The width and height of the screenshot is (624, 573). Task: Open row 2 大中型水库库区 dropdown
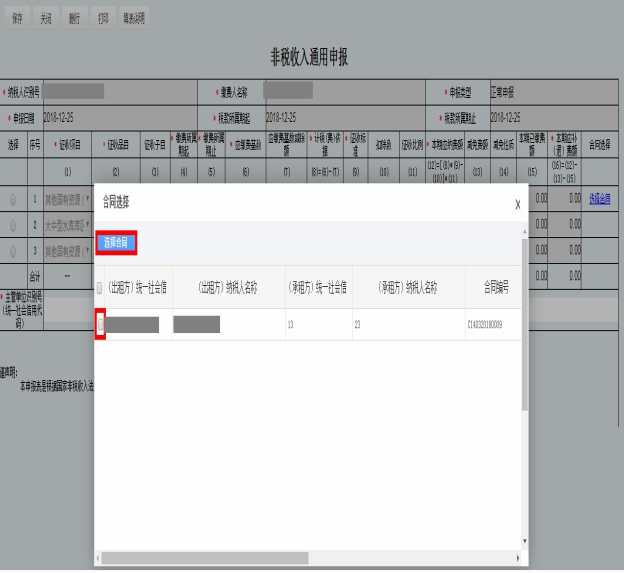[67, 226]
